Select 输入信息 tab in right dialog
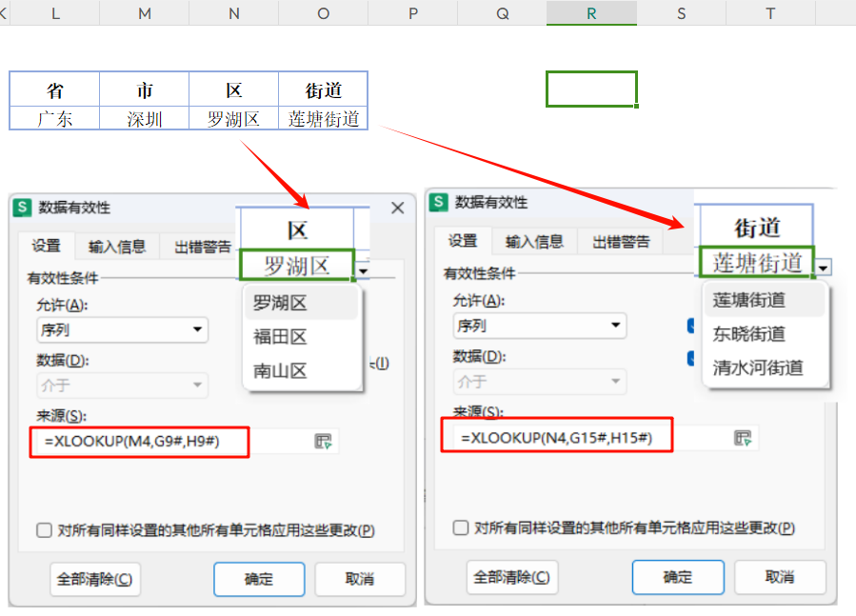 click(534, 242)
